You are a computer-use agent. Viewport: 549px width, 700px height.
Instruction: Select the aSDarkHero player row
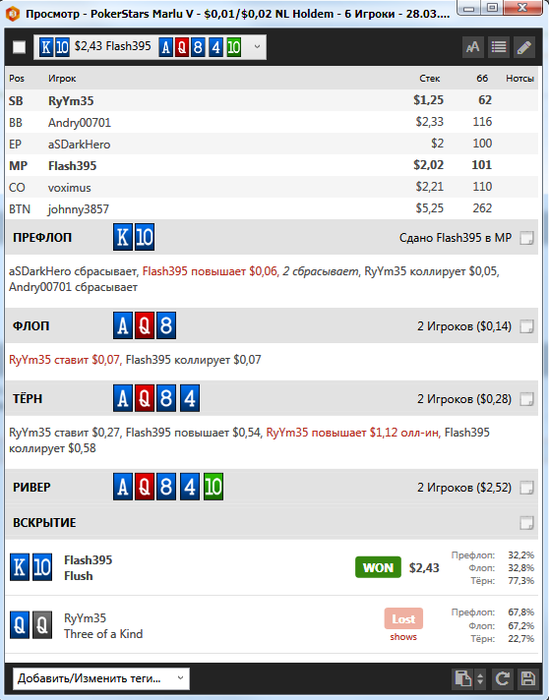click(271, 144)
